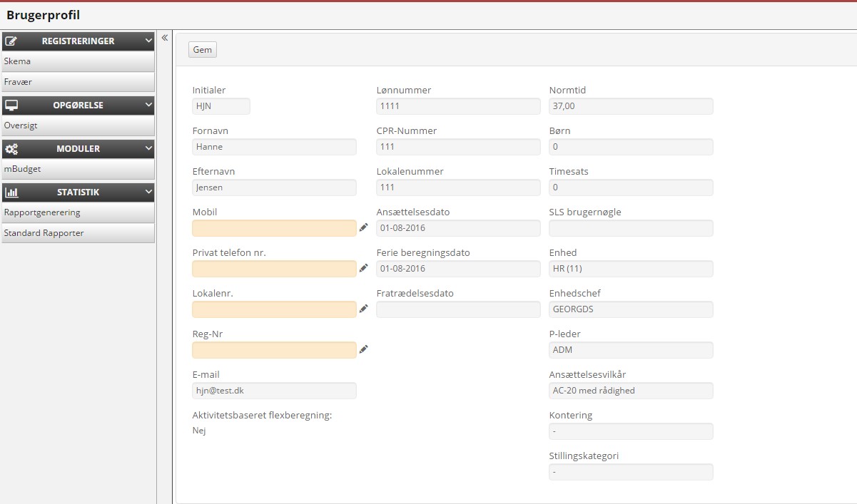The height and width of the screenshot is (504, 857).
Task: Collapse the Opgørelse section chevron
Action: pos(148,105)
